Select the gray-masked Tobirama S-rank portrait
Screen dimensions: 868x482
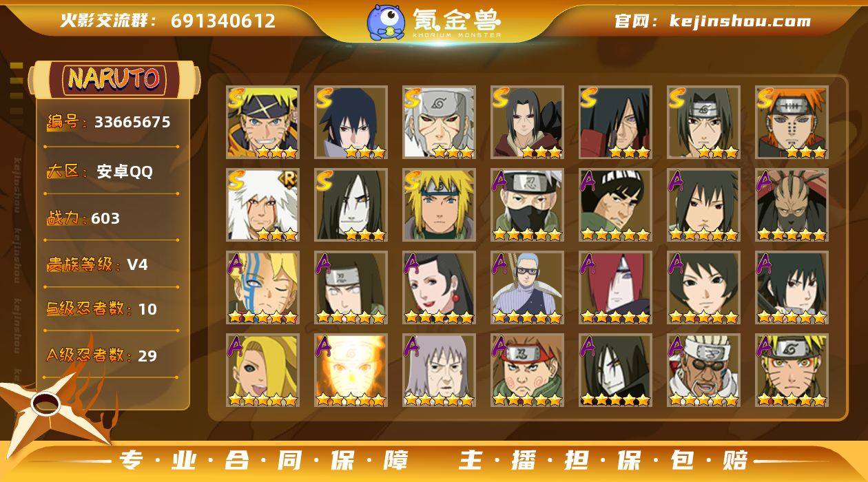(x=439, y=123)
